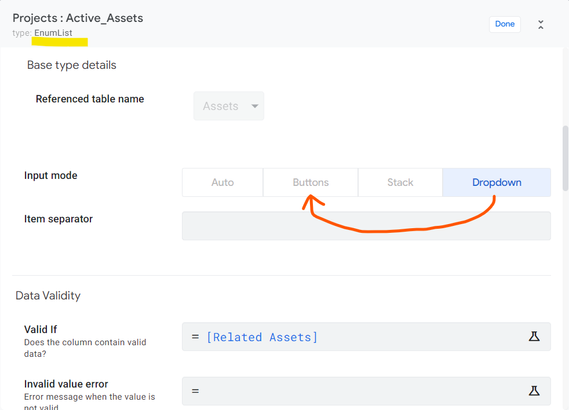The width and height of the screenshot is (569, 410).
Task: Open the Valid If expression assistant flask icon
Action: point(534,336)
